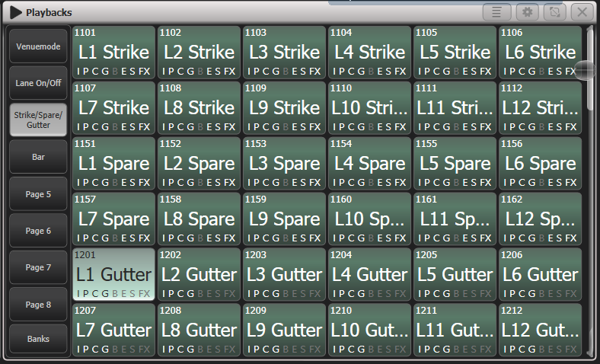600x364 pixels.
Task: Select playback 1211 L11 Gutter
Action: click(x=455, y=330)
